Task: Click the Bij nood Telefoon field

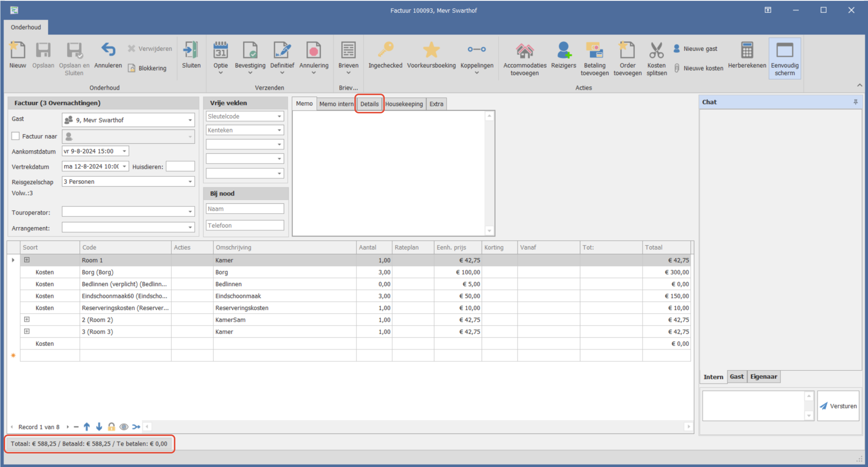Action: [x=245, y=225]
